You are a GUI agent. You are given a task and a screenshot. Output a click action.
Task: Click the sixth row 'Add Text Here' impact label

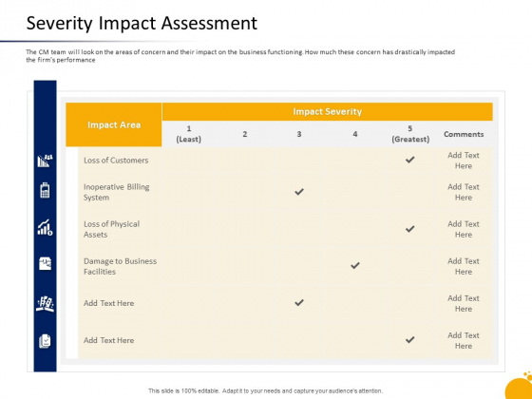[109, 340]
